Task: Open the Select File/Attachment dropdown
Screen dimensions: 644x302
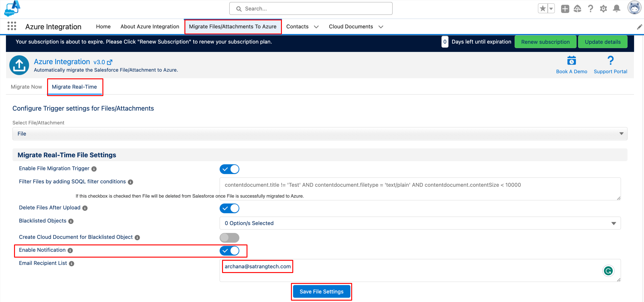Action: tap(320, 134)
